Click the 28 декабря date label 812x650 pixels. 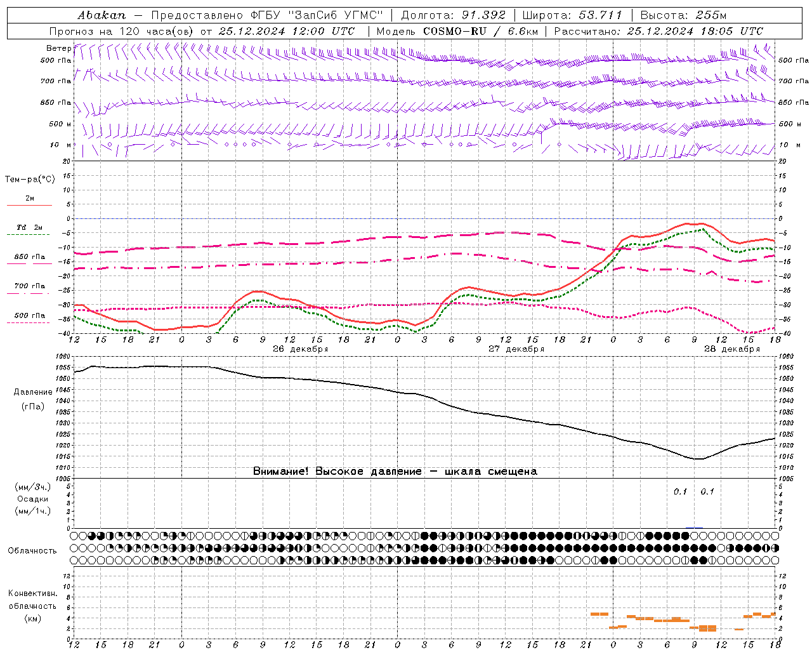click(x=731, y=349)
